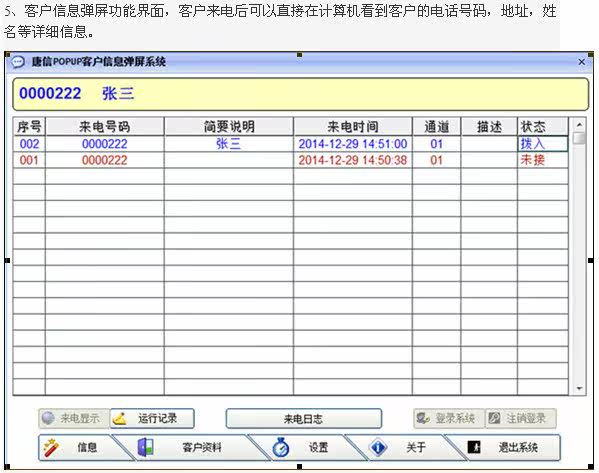Image resolution: width=599 pixels, height=473 pixels.
Task: Select the red missed call row 001
Action: click(290, 160)
